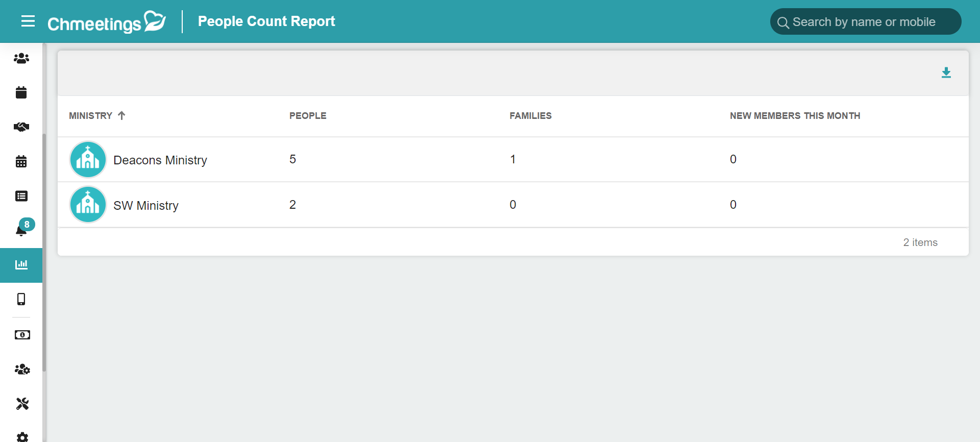Viewport: 980px width, 442px height.
Task: Sort by the FAMILIES column header
Action: [530, 116]
